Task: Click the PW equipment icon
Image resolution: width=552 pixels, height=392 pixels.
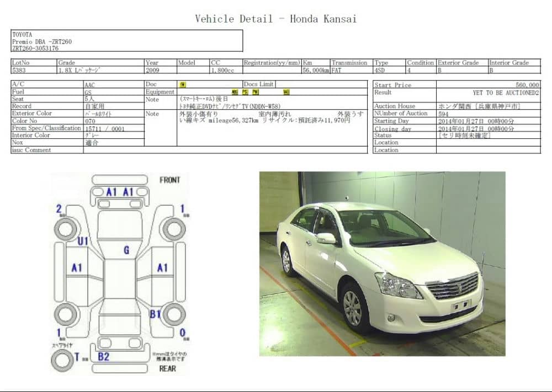Action: click(256, 92)
